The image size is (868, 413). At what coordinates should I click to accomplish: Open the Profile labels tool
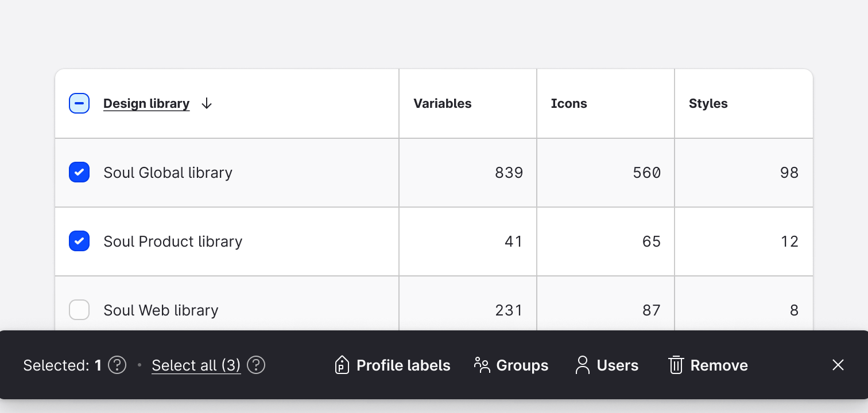pyautogui.click(x=392, y=365)
